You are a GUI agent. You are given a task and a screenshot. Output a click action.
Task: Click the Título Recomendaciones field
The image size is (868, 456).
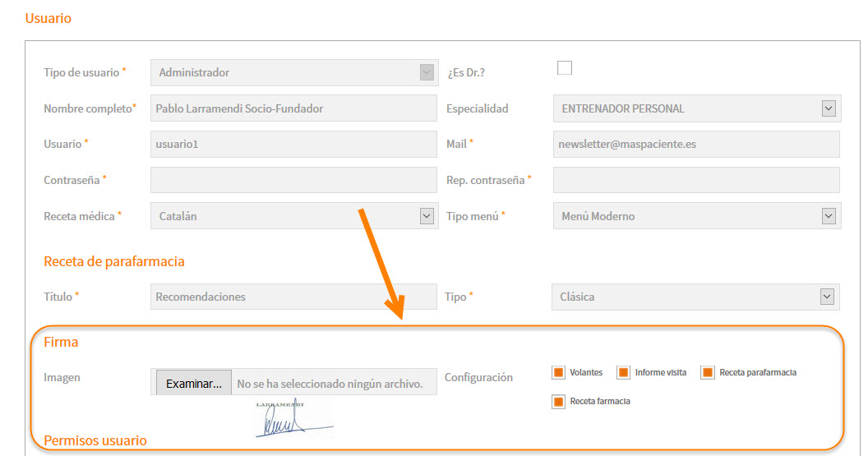click(x=293, y=297)
